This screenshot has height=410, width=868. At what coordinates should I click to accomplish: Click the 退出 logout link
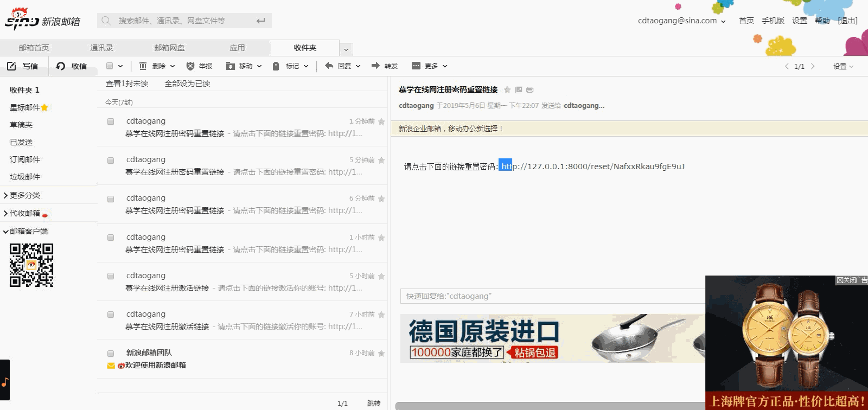[x=847, y=21]
